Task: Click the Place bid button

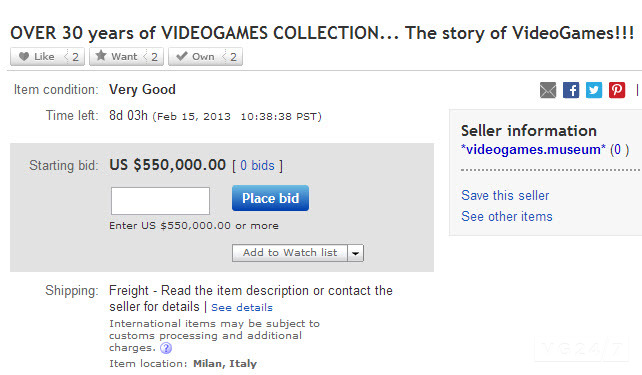Action: point(270,198)
